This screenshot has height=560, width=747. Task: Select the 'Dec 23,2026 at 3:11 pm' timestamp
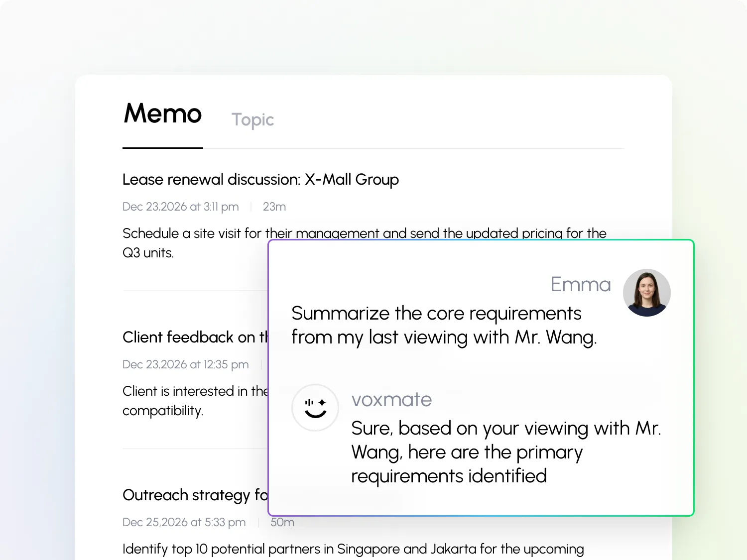click(x=181, y=207)
